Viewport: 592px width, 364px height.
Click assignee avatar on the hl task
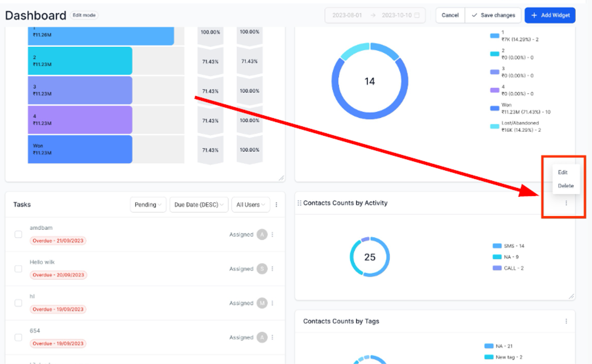click(x=262, y=303)
